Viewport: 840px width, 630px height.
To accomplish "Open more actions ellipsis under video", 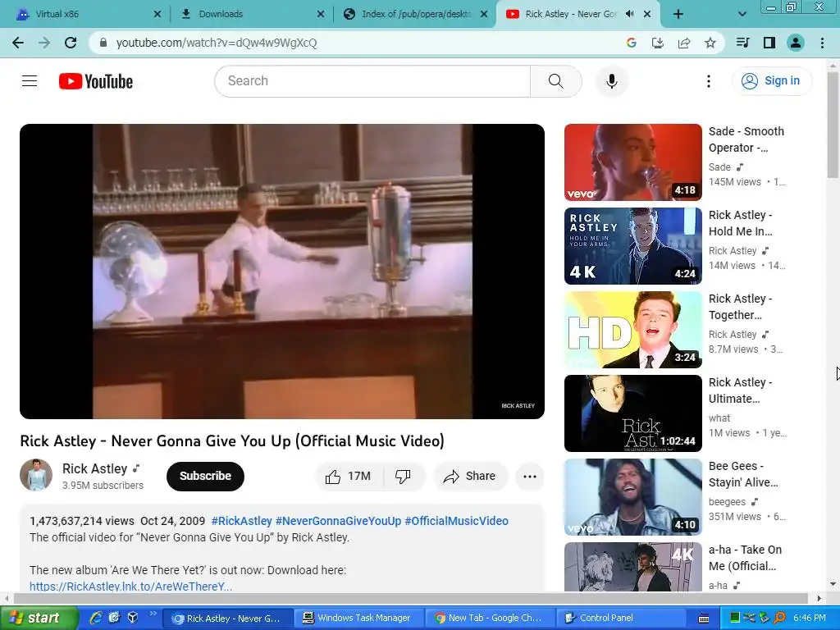I will tap(530, 476).
